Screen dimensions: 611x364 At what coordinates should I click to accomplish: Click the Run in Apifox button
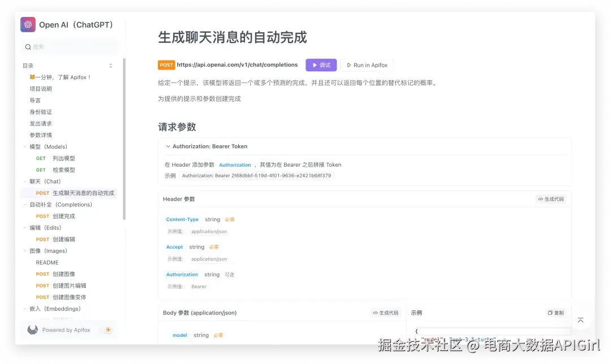tap(367, 64)
